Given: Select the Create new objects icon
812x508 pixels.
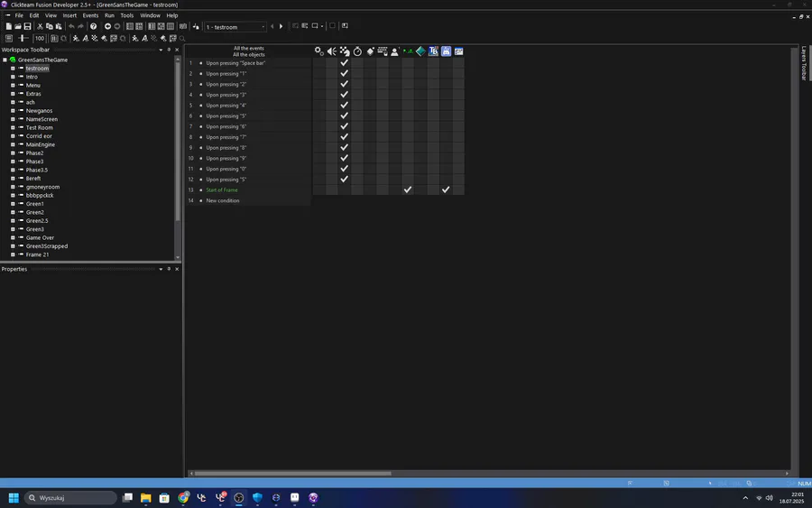Looking at the screenshot, I should point(370,51).
